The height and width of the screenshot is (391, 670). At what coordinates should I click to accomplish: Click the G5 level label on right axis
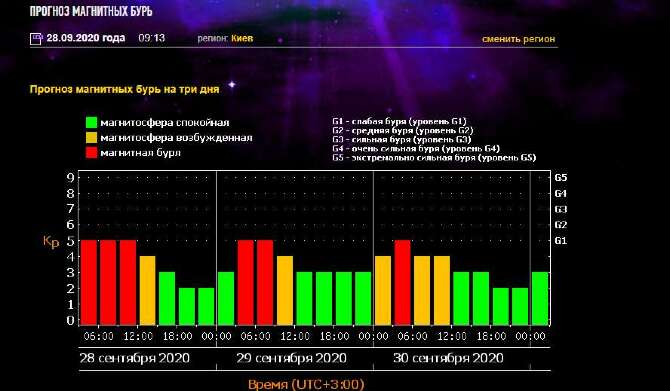coord(561,177)
